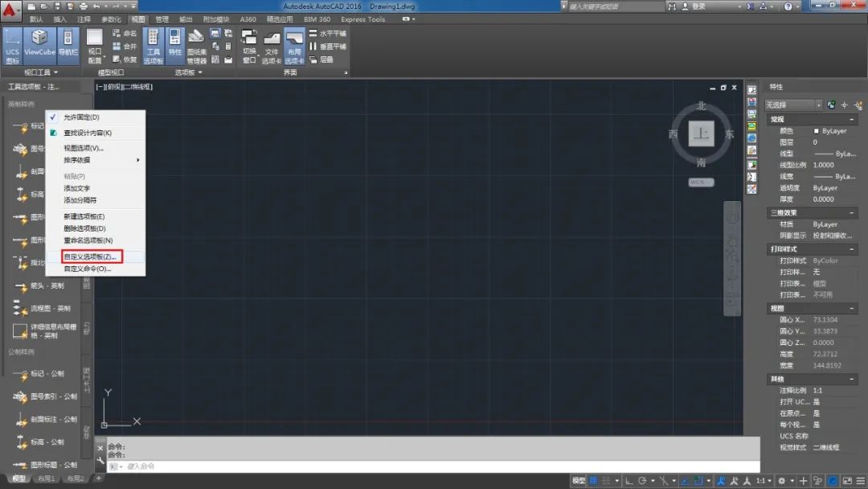
Task: Open the 无选择 selection dropdown in properties
Action: [x=793, y=105]
